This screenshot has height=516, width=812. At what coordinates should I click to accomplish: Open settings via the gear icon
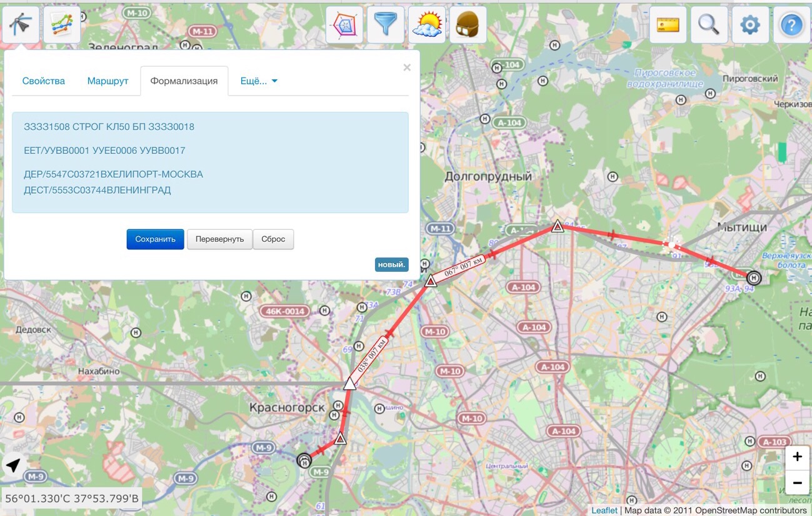(x=750, y=25)
